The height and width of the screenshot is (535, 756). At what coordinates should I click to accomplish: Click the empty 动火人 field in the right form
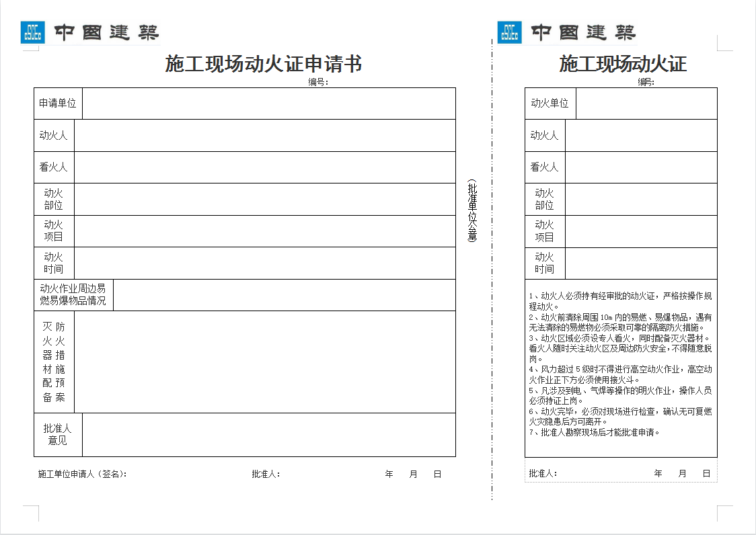[x=641, y=136]
